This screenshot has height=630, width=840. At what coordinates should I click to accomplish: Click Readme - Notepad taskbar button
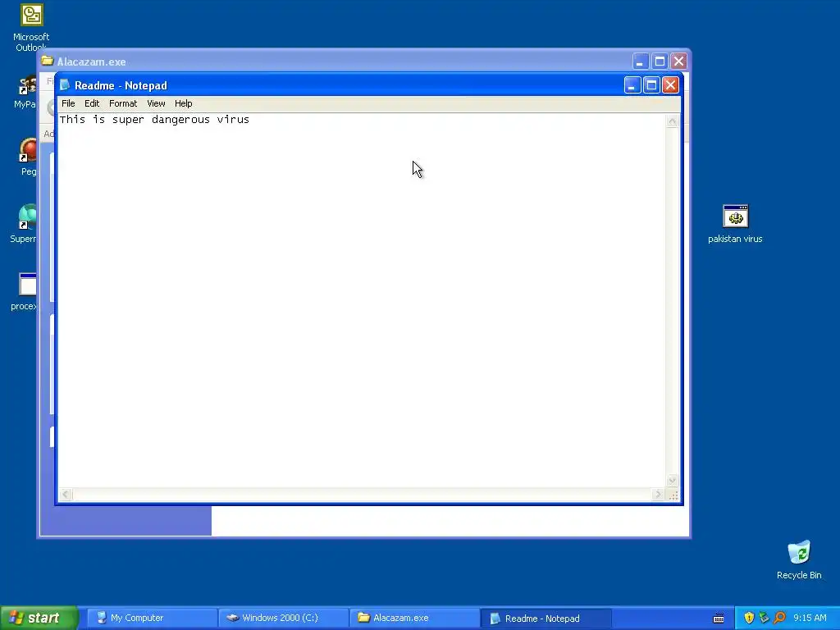pos(546,618)
